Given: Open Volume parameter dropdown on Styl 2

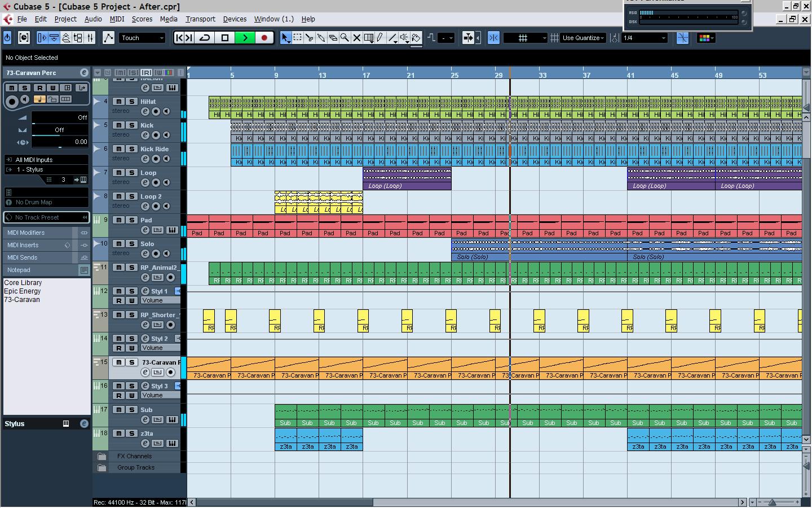Looking at the screenshot, I should pyautogui.click(x=160, y=348).
